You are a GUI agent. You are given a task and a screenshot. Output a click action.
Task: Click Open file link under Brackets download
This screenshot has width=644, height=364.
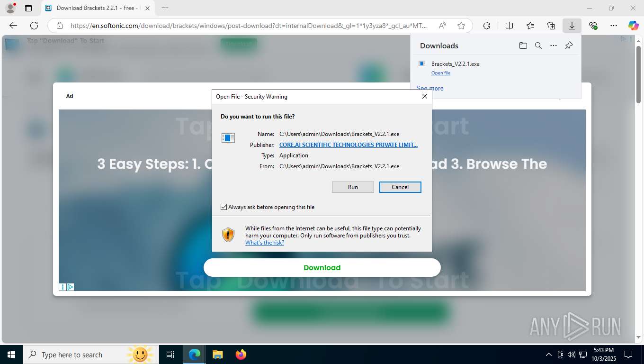(x=441, y=73)
